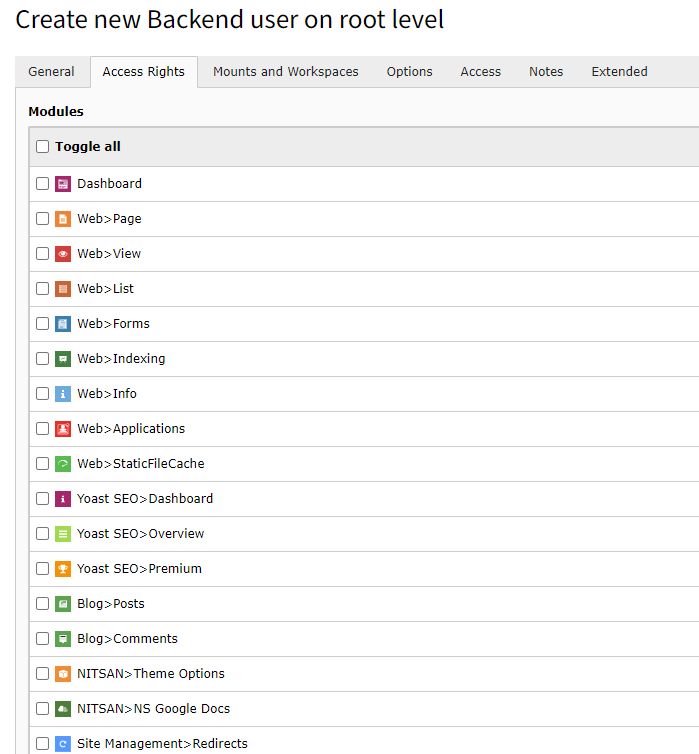Click the Yoast SEO>Premium trophy icon
Viewport: 699px width, 754px height.
[63, 569]
